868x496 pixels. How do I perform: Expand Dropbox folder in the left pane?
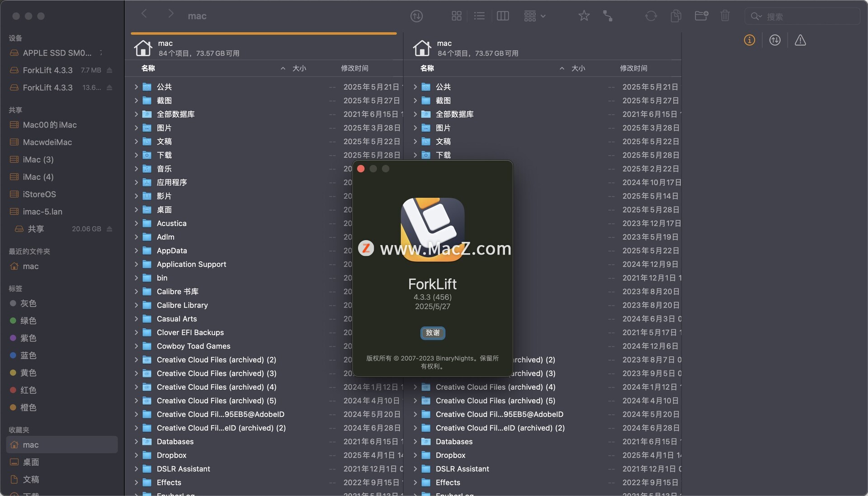pyautogui.click(x=136, y=455)
